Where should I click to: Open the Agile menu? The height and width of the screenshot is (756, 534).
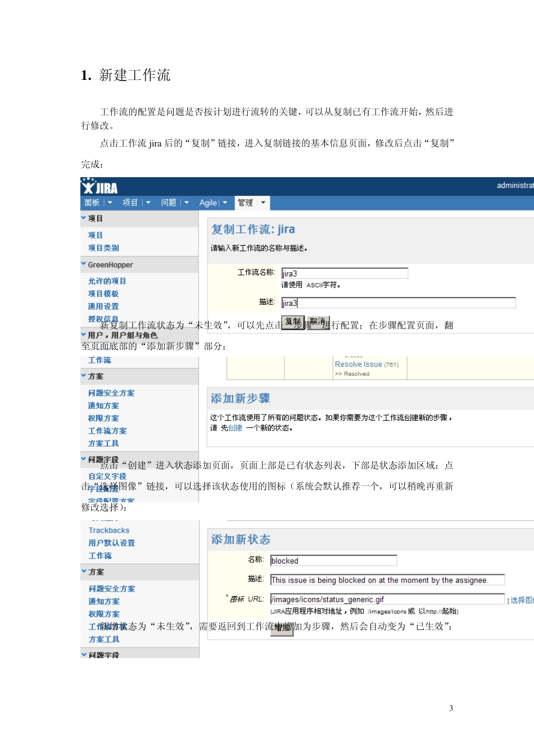(x=208, y=202)
